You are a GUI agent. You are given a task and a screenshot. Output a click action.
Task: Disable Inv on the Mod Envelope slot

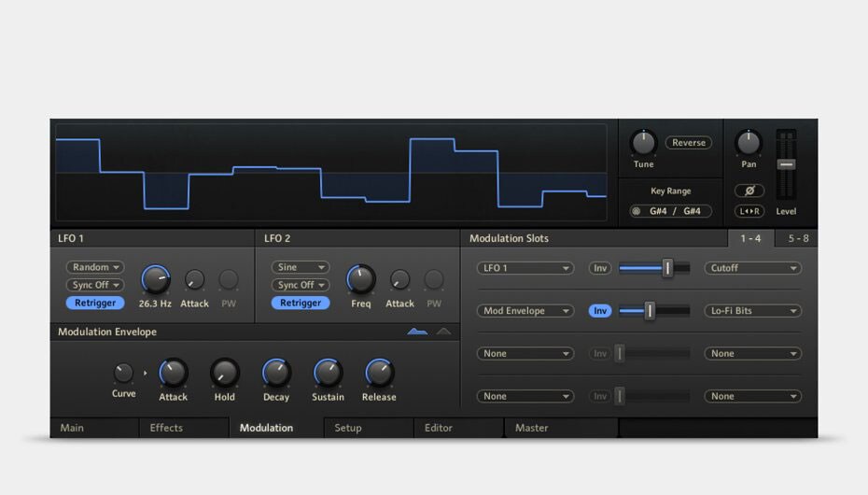pos(600,311)
